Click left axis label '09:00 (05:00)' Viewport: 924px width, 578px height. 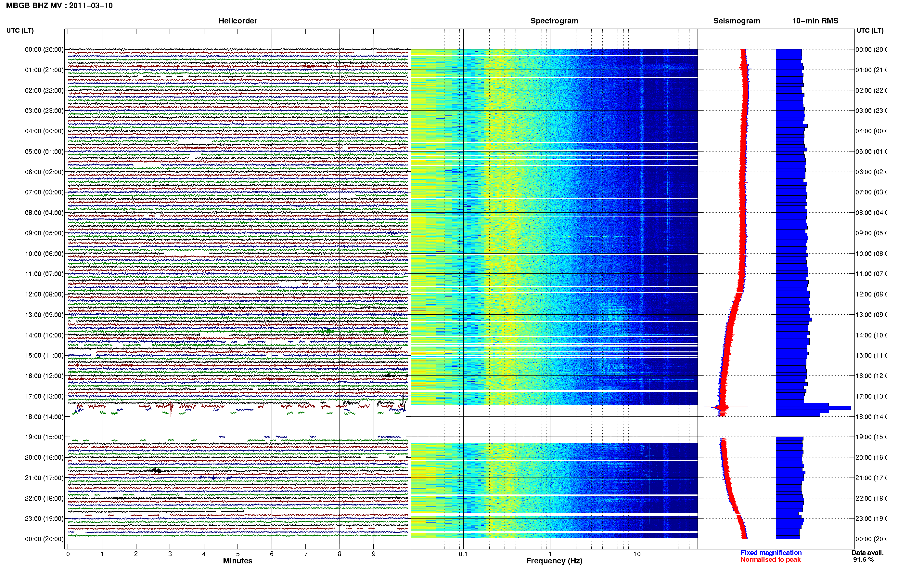pyautogui.click(x=44, y=233)
